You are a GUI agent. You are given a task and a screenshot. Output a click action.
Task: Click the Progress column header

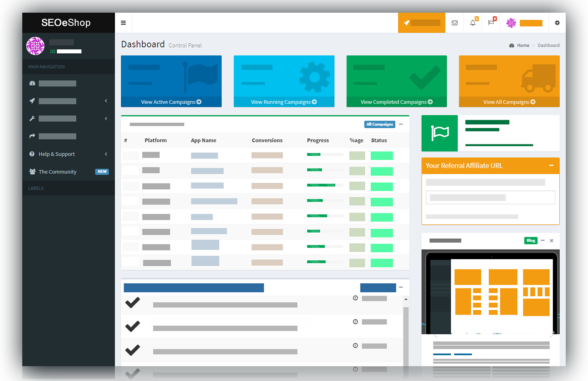[318, 140]
